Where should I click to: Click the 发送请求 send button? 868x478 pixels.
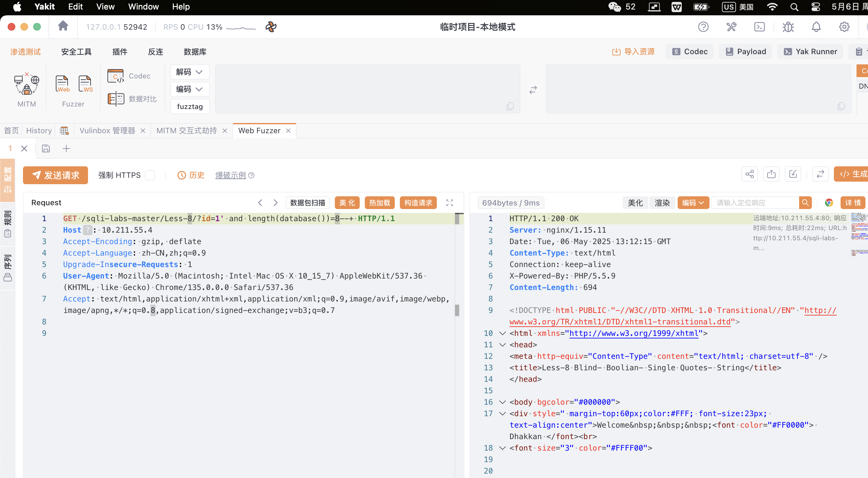tap(55, 175)
